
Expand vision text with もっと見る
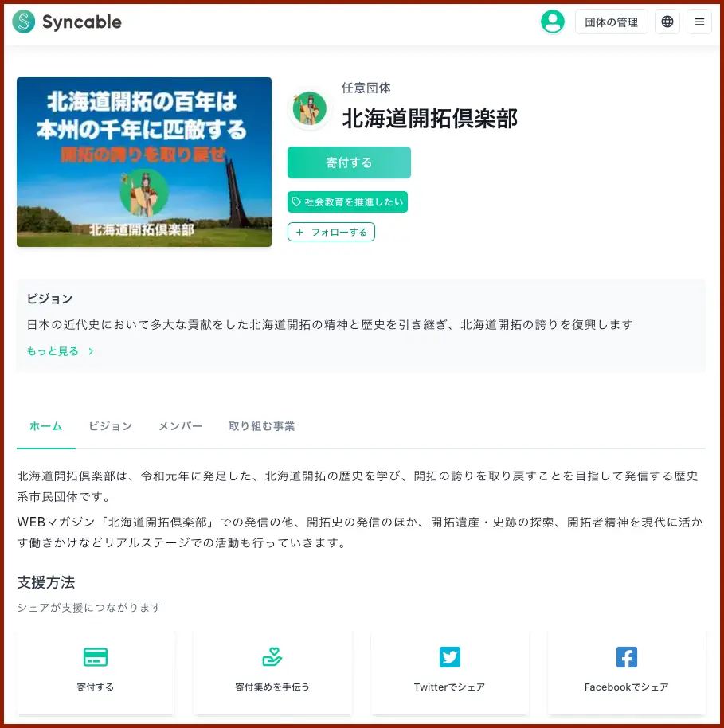(x=53, y=351)
